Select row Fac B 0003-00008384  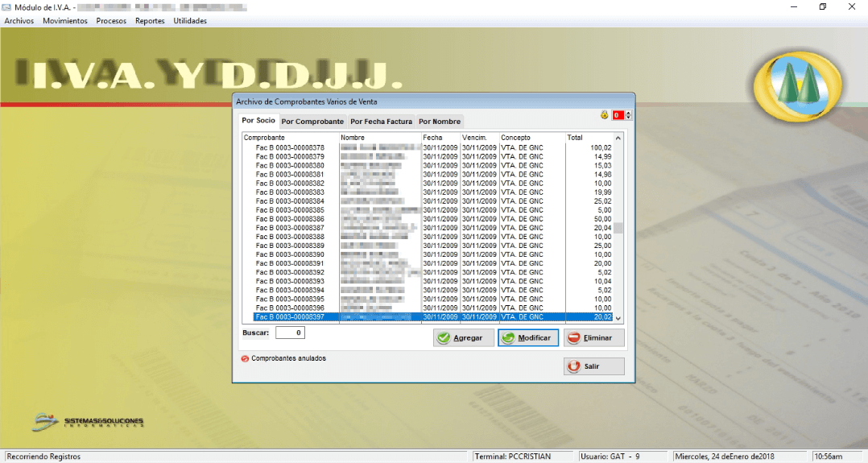point(433,201)
